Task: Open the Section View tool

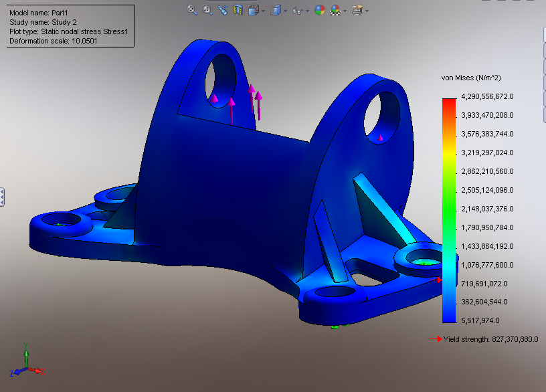Action: [x=238, y=9]
